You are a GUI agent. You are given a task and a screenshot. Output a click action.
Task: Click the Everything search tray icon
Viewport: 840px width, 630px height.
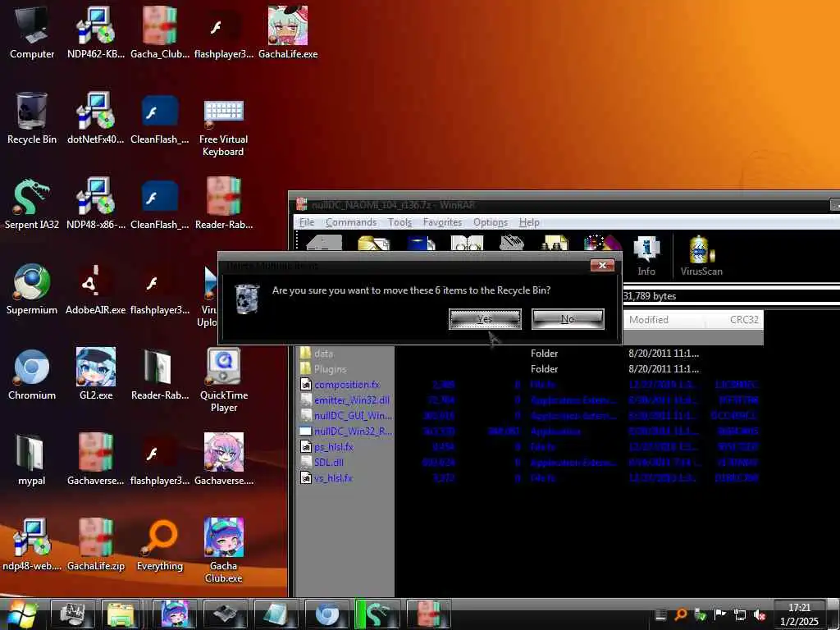point(680,615)
